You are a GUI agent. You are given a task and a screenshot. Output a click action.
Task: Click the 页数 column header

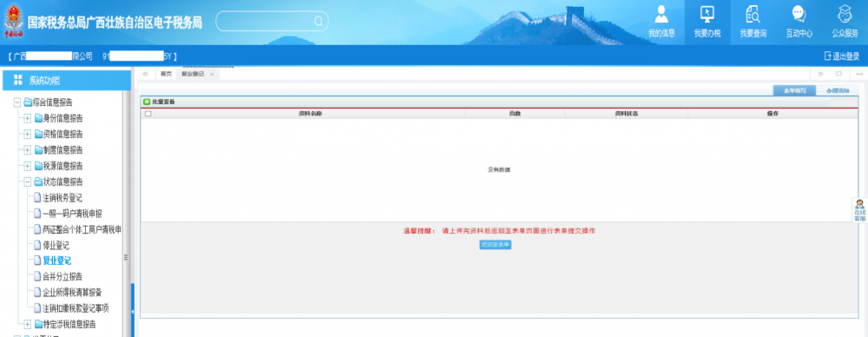coord(515,114)
